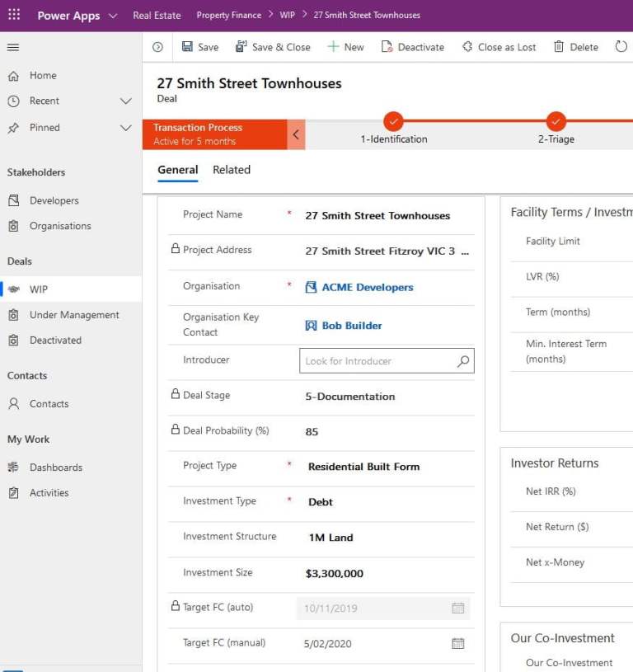Click the Pinned pin icon
The height and width of the screenshot is (672, 633).
click(x=14, y=128)
